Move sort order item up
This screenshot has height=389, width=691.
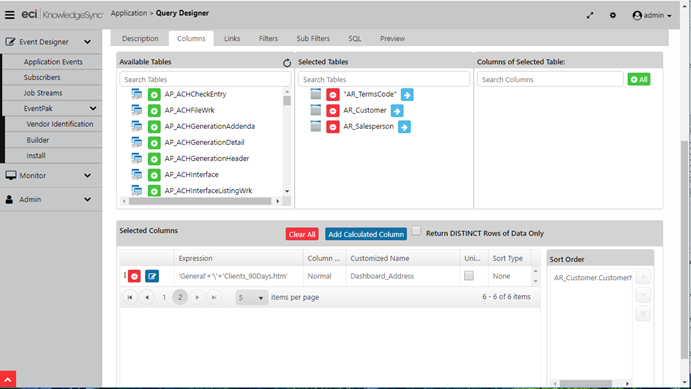point(643,277)
